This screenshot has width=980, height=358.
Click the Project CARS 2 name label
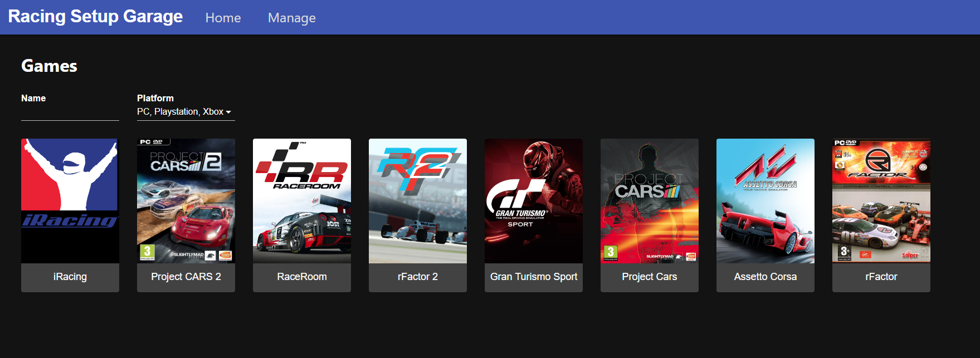(x=186, y=277)
